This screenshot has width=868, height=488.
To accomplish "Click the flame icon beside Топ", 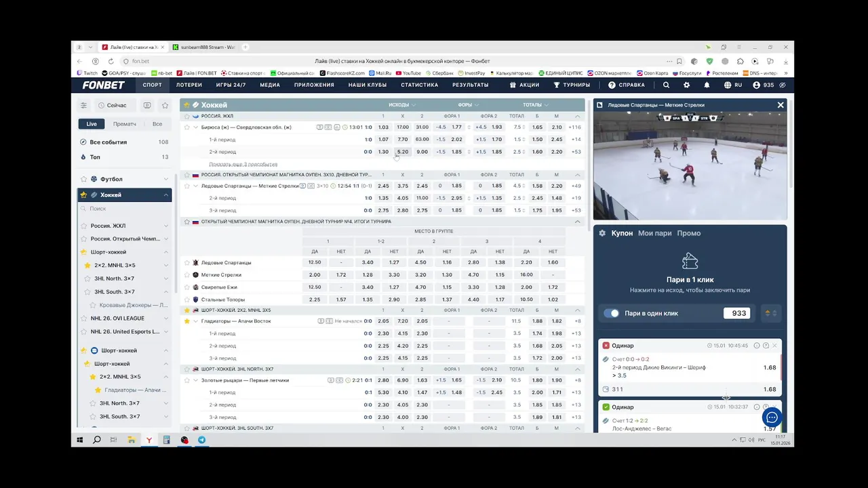I will coord(83,157).
